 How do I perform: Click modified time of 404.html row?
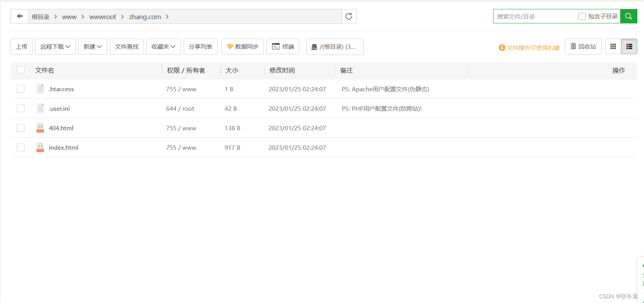[x=297, y=128]
